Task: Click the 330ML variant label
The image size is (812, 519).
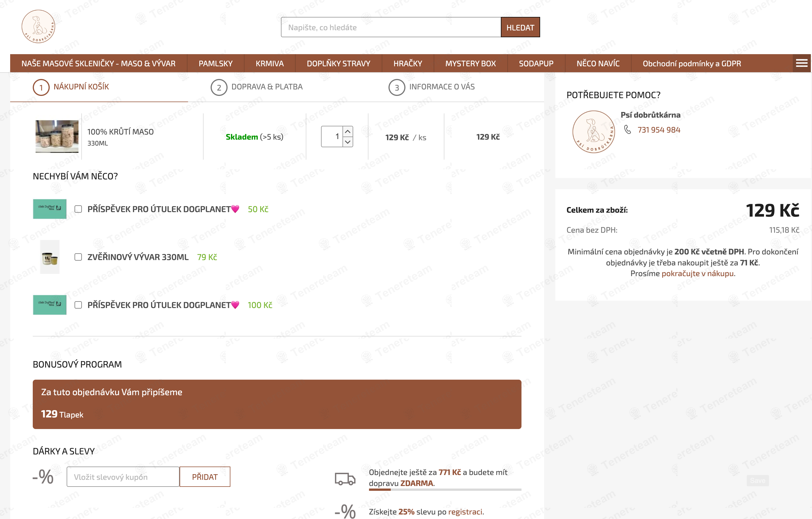Action: point(97,143)
